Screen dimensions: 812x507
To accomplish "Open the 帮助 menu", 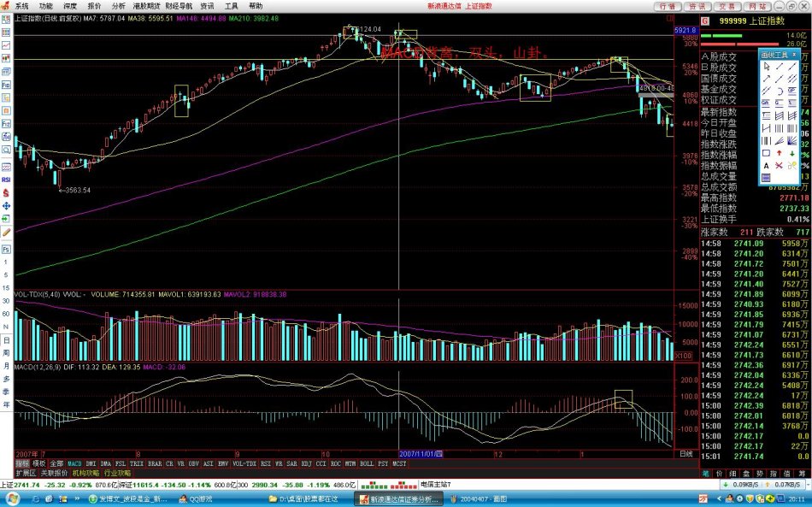I will pyautogui.click(x=256, y=6).
